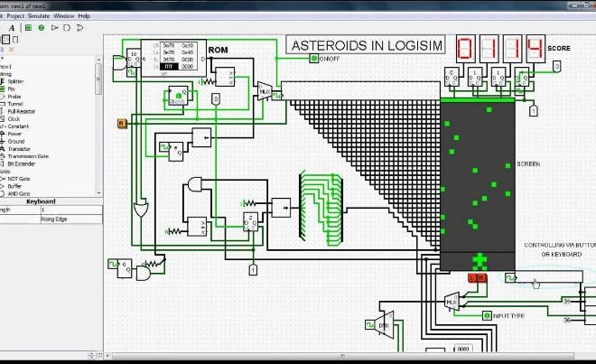Select Ground in the component tree
Screen dimensions: 596x364
point(16,141)
